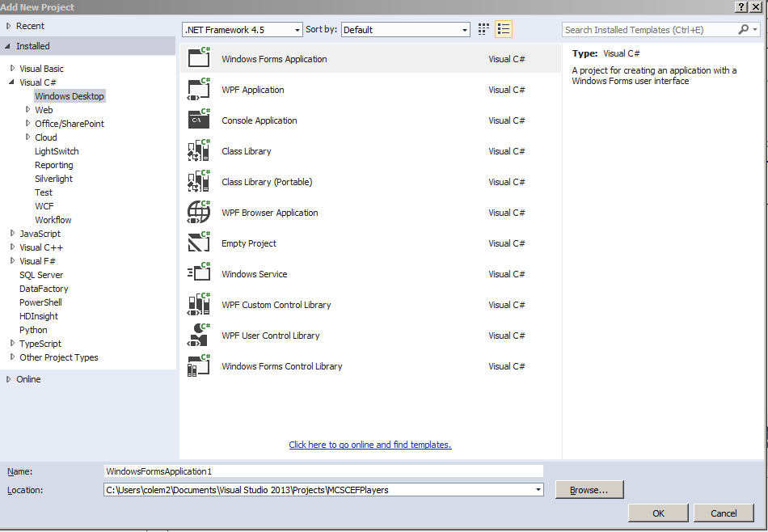This screenshot has height=532, width=768.
Task: Click the project Name input field
Action: coord(323,471)
